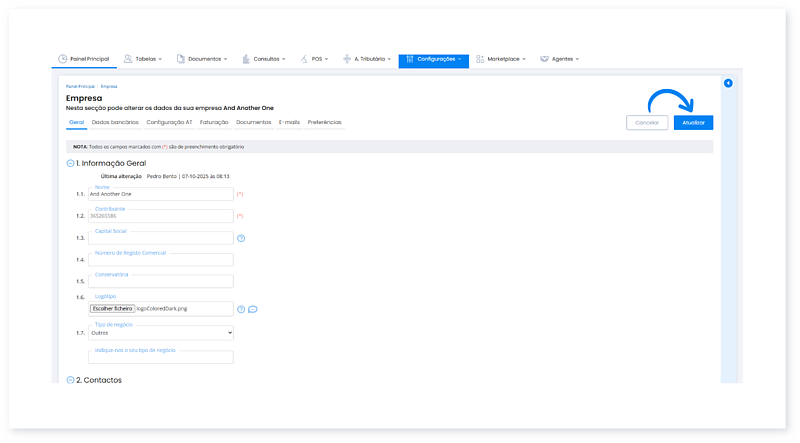This screenshot has width=800, height=443.
Task: Click the help icon beside Logótipo field
Action: pyautogui.click(x=241, y=309)
